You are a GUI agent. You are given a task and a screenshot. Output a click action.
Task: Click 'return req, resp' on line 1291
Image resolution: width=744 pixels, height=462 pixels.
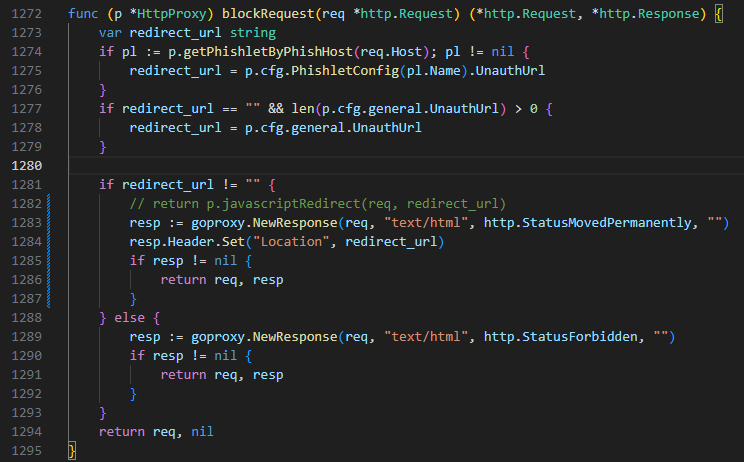pyautogui.click(x=222, y=375)
